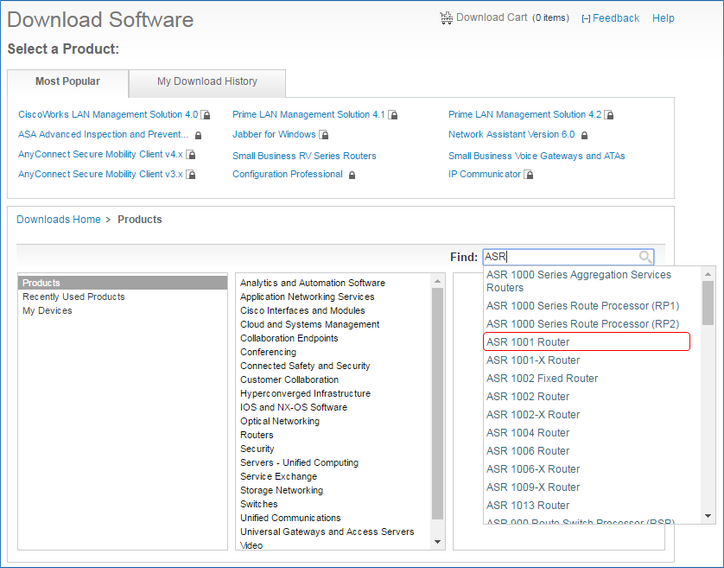This screenshot has width=724, height=568.
Task: Select Conferencing category
Action: click(268, 352)
